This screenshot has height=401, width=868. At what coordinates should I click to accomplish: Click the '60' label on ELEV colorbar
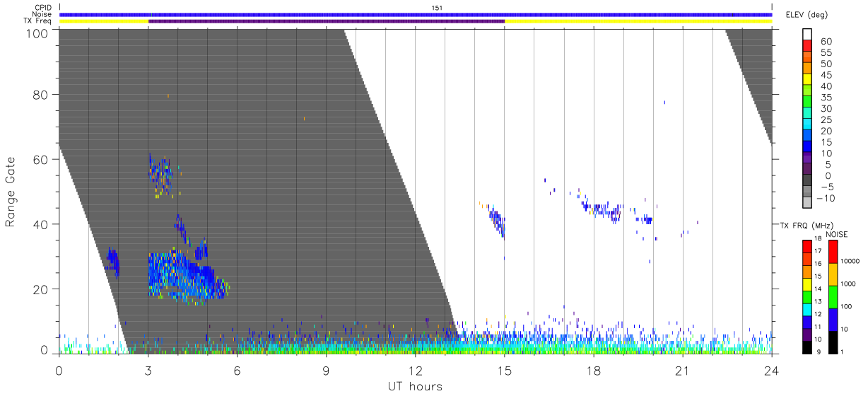(x=827, y=42)
